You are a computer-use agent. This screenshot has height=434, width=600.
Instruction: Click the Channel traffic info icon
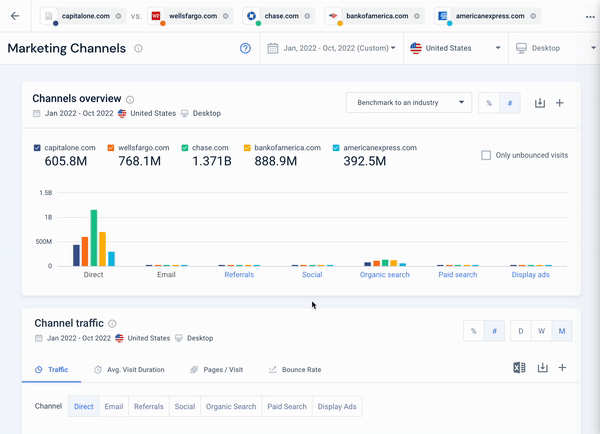coord(112,324)
